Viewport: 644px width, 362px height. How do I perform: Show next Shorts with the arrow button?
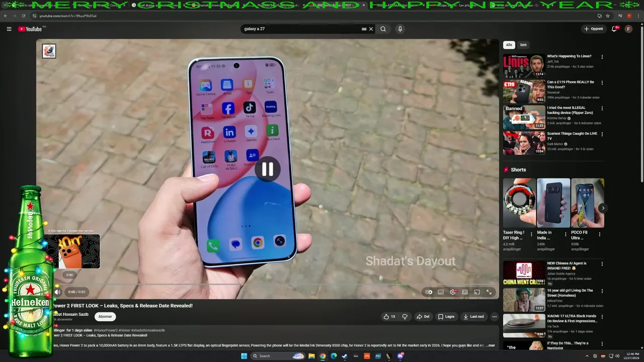click(x=603, y=208)
